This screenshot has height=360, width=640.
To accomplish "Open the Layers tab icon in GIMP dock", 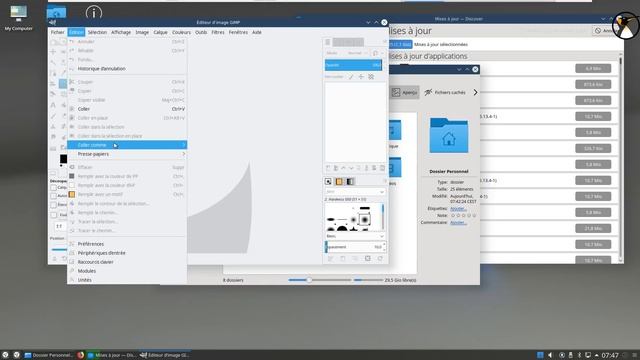I will pos(327,42).
